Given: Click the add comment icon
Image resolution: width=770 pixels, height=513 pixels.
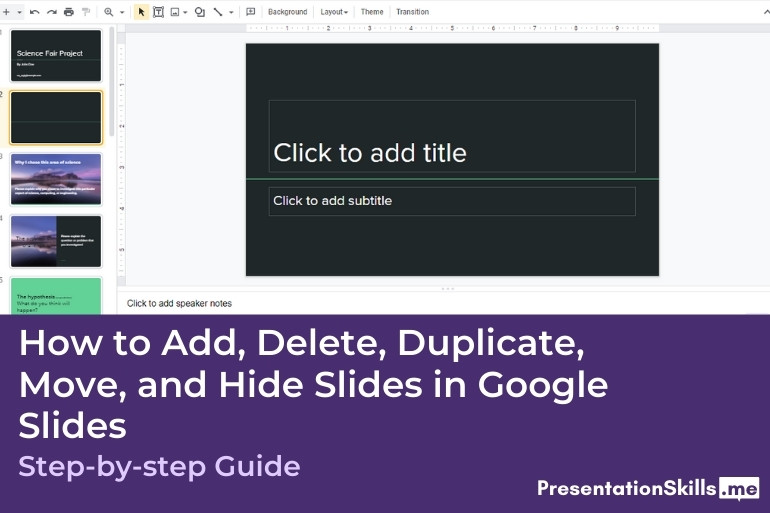Looking at the screenshot, I should pos(250,12).
